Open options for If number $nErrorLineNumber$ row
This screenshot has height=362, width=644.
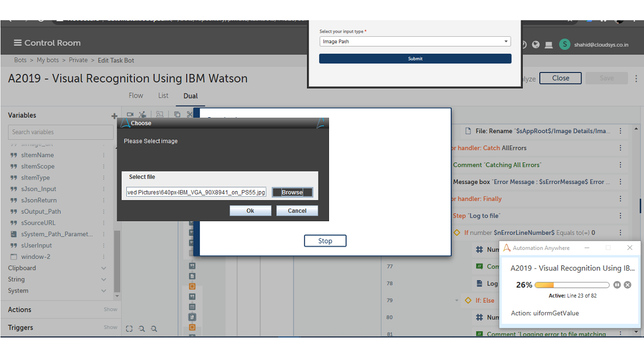[621, 233]
